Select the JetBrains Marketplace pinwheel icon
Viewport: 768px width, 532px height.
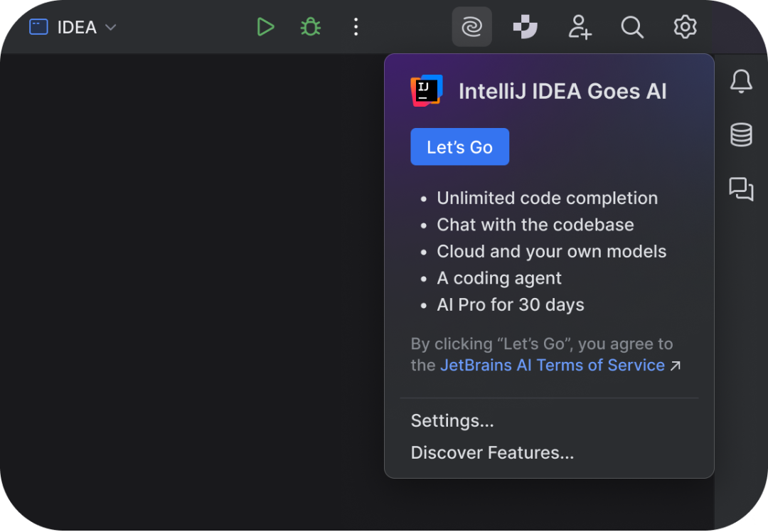pos(525,27)
